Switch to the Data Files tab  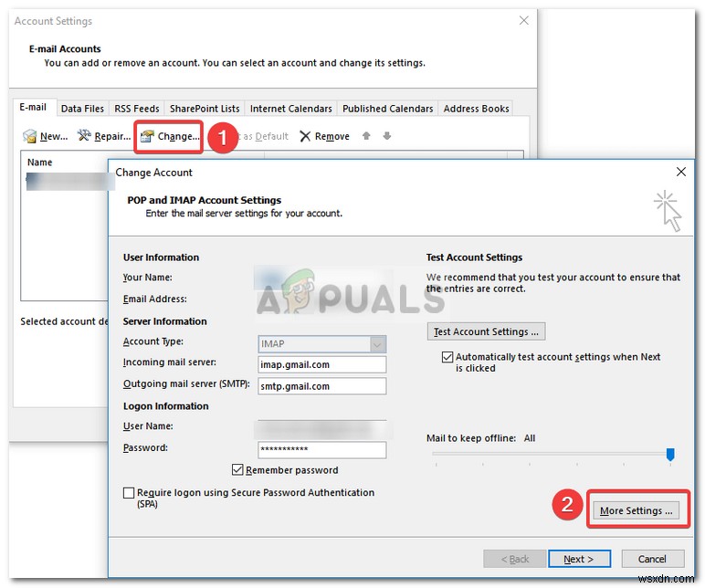click(82, 109)
